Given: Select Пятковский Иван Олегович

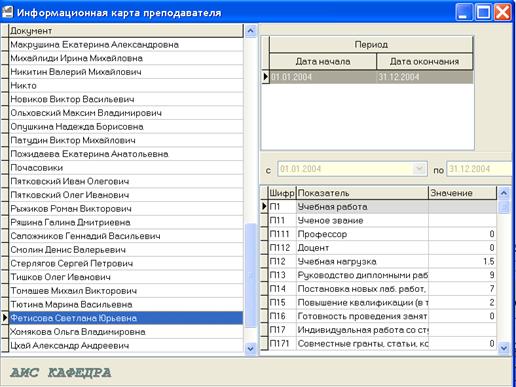Looking at the screenshot, I should pos(126,181).
